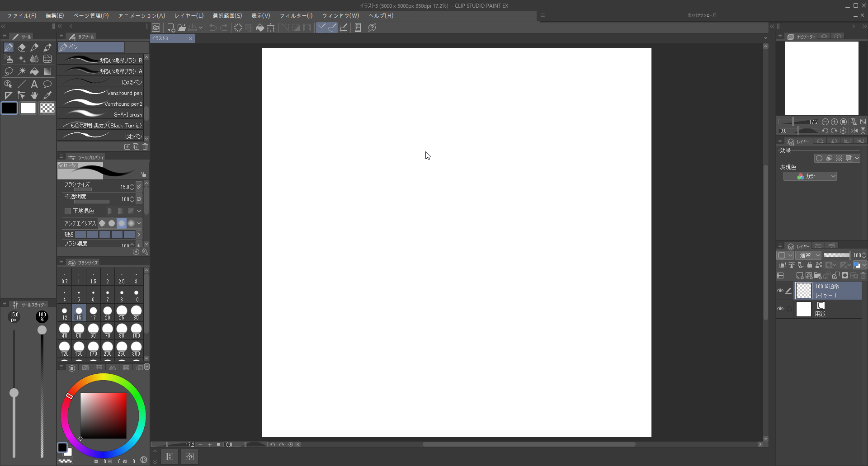The height and width of the screenshot is (466, 868).
Task: Open the カラー expression color dropdown
Action: coord(810,176)
